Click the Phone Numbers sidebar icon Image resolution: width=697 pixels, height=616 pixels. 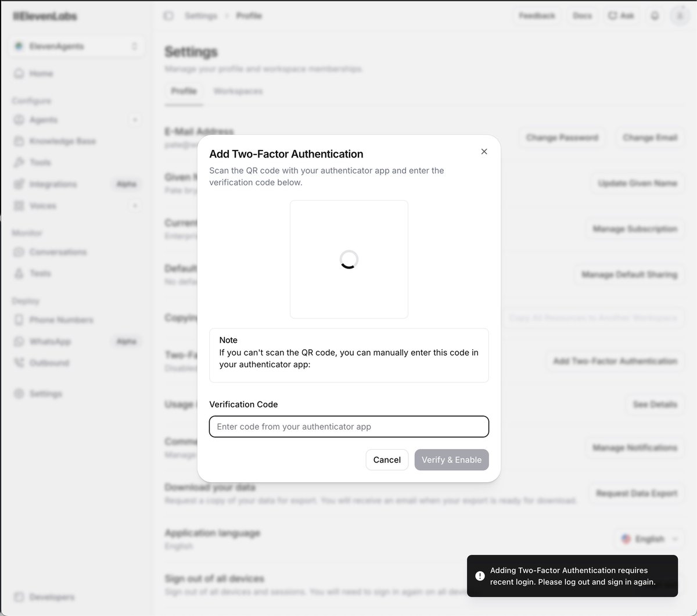pyautogui.click(x=19, y=320)
